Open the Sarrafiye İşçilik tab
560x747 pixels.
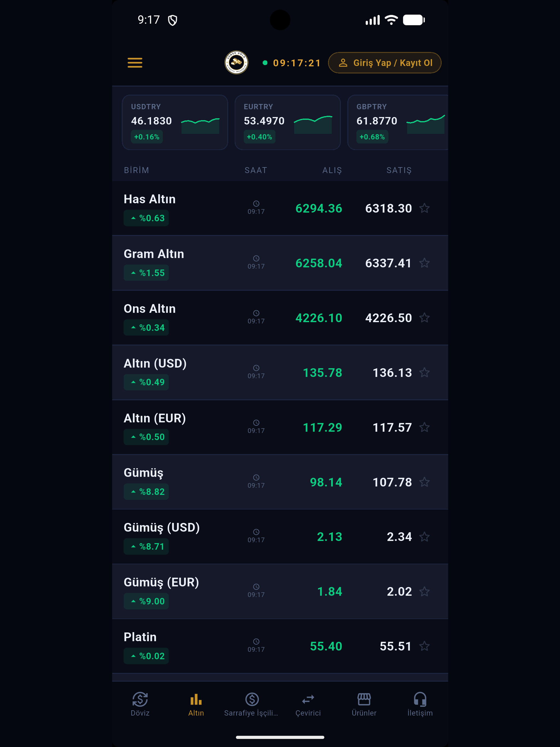(252, 704)
